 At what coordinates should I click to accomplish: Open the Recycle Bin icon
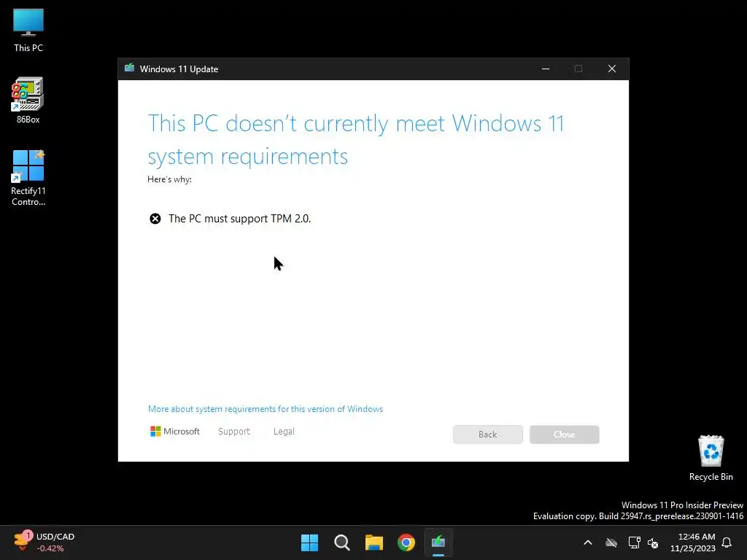[x=711, y=458]
